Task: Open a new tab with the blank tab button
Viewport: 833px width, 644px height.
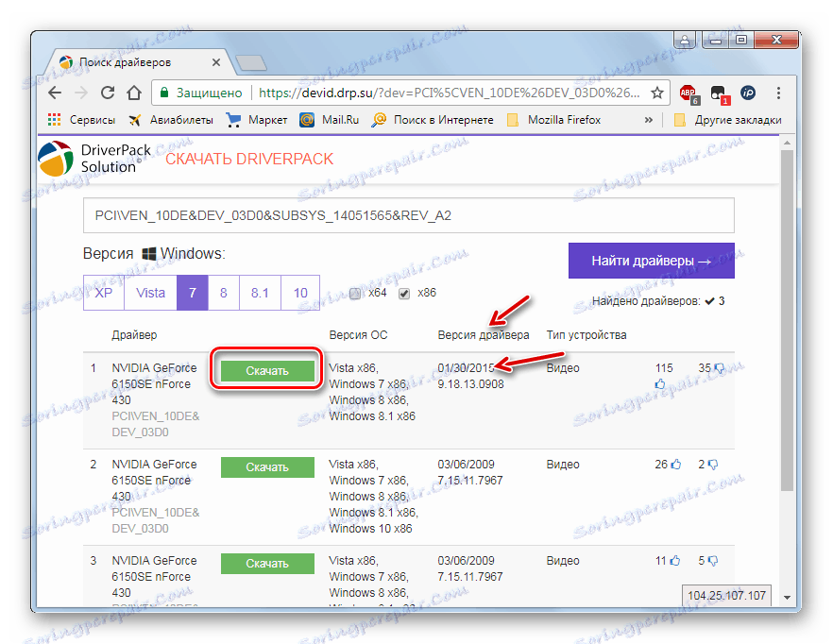Action: tap(251, 62)
